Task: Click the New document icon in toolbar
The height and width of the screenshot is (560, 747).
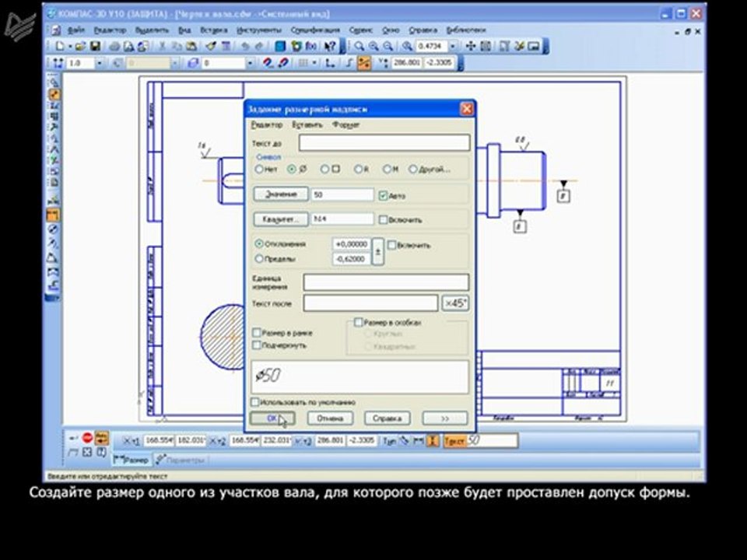Action: 60,46
